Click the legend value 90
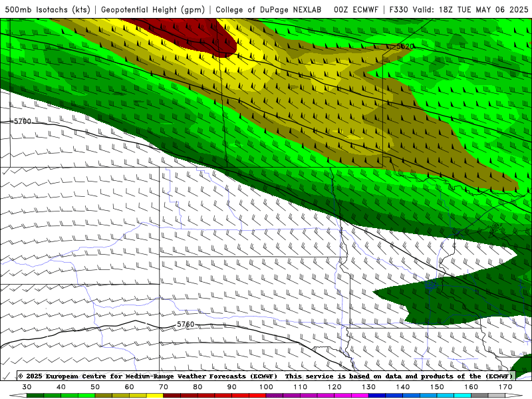Image resolution: width=532 pixels, height=399 pixels. click(x=232, y=387)
